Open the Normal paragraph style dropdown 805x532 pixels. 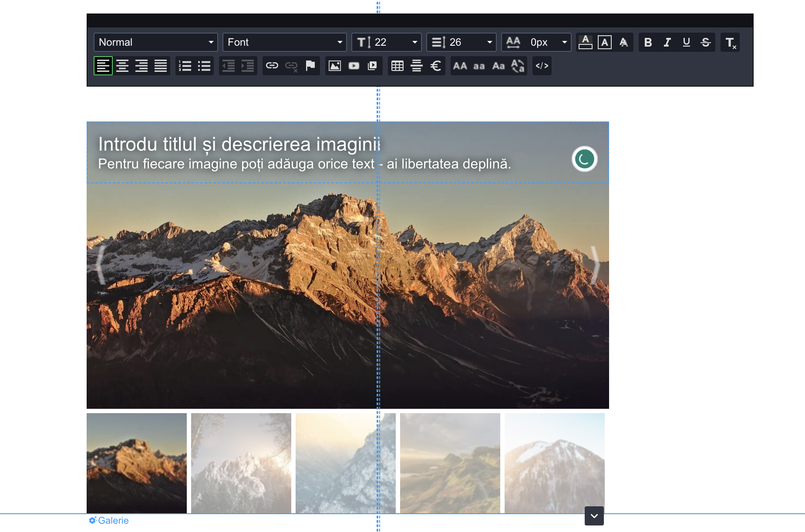coord(155,42)
